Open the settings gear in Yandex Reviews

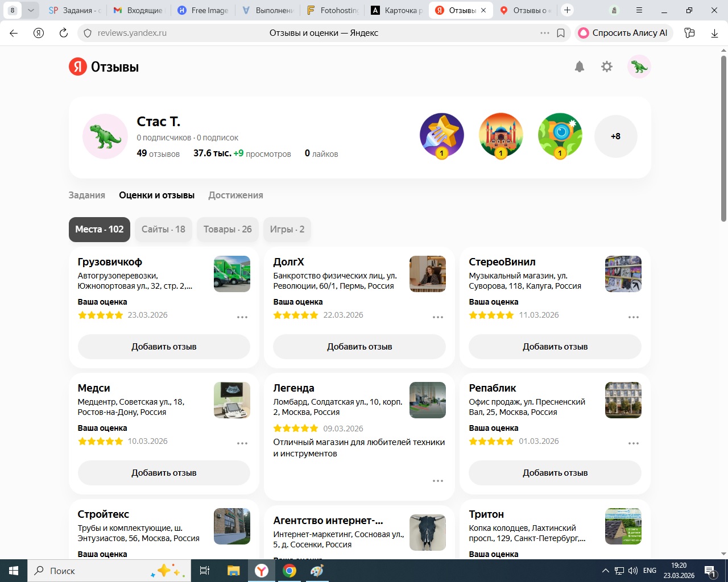tap(607, 67)
